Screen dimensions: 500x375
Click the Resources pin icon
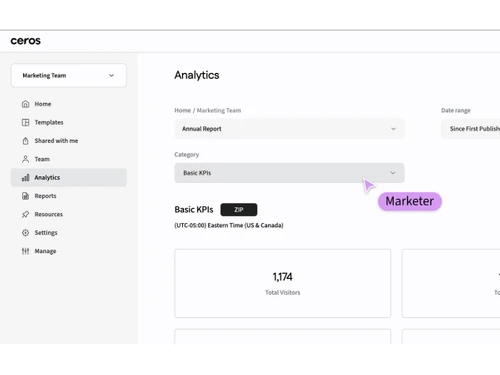(x=25, y=214)
